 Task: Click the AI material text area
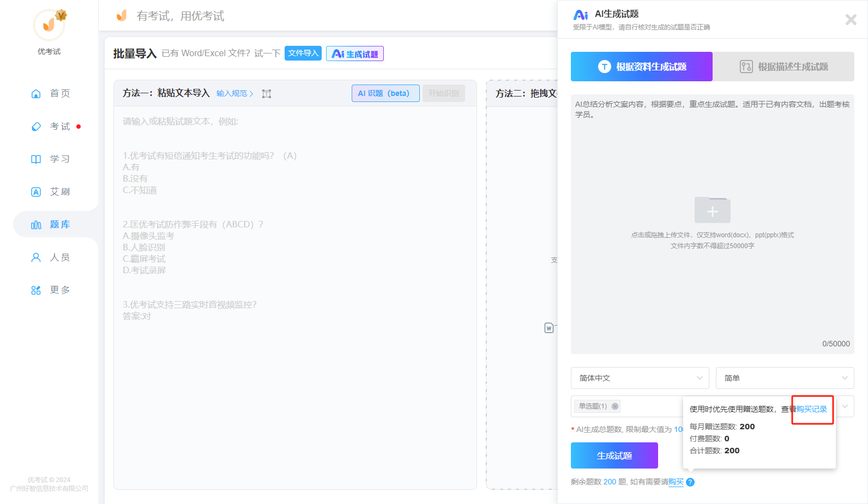point(713,224)
